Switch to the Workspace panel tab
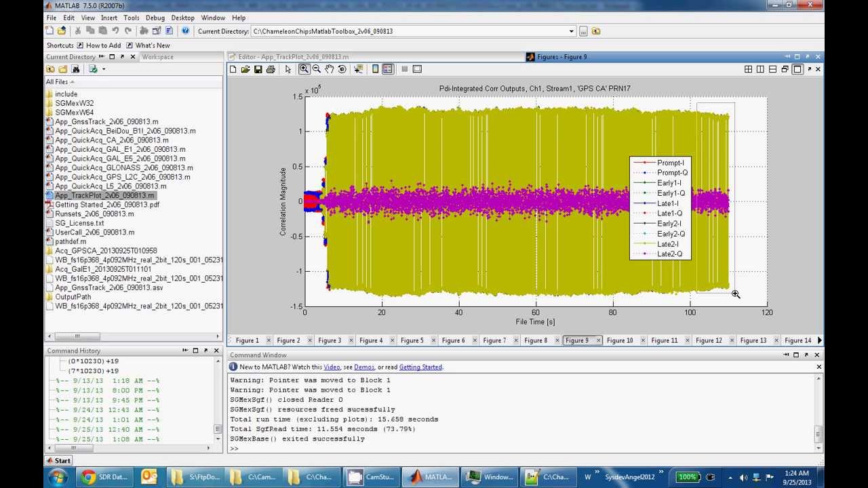 157,57
